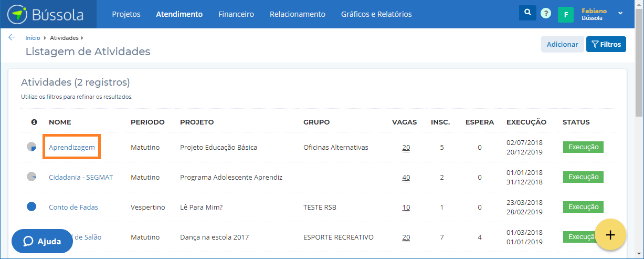Click the green user avatar F
The width and height of the screenshot is (644, 259).
click(x=565, y=15)
